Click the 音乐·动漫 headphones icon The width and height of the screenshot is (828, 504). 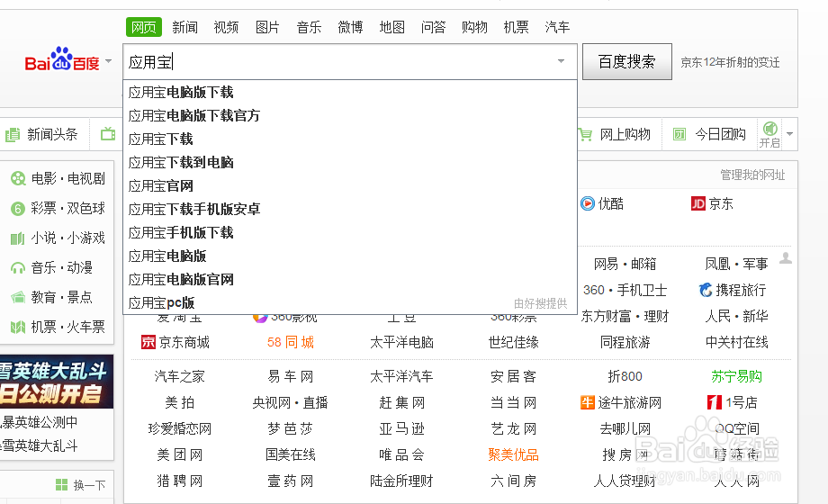pos(18,268)
